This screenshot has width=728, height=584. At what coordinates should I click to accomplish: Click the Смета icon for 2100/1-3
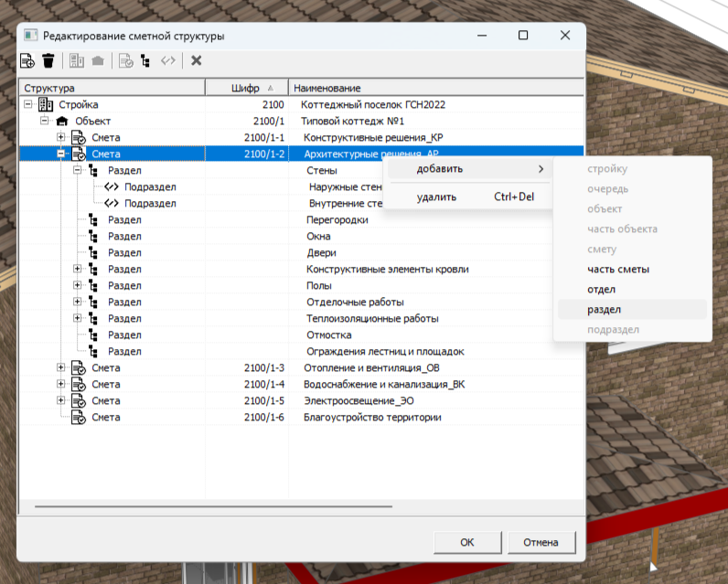[79, 367]
